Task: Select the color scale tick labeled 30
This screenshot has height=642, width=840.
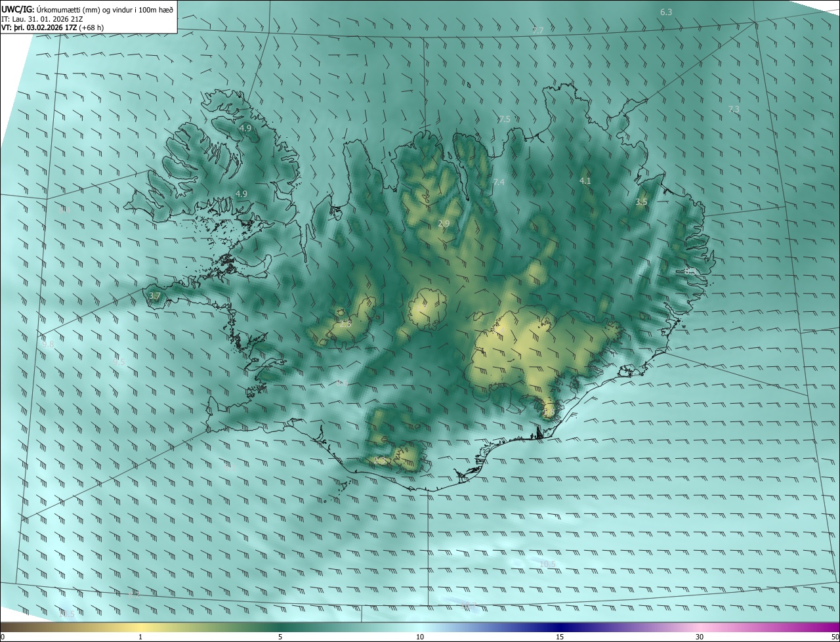Action: point(700,637)
